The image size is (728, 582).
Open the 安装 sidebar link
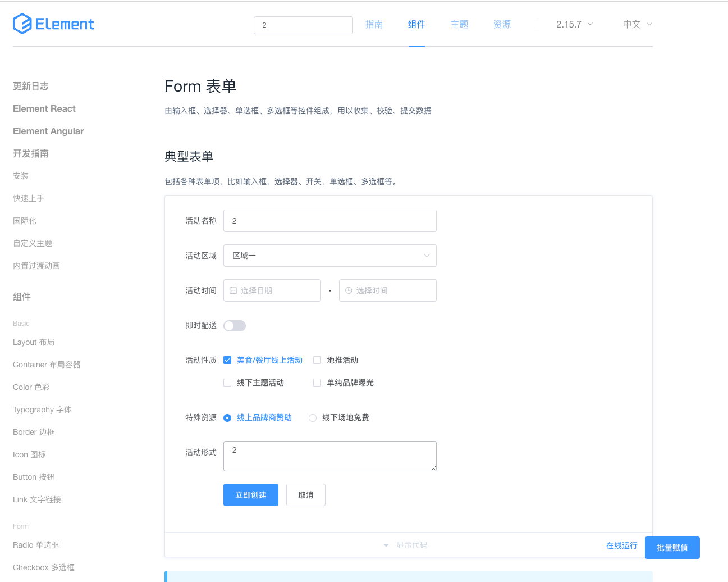[21, 176]
